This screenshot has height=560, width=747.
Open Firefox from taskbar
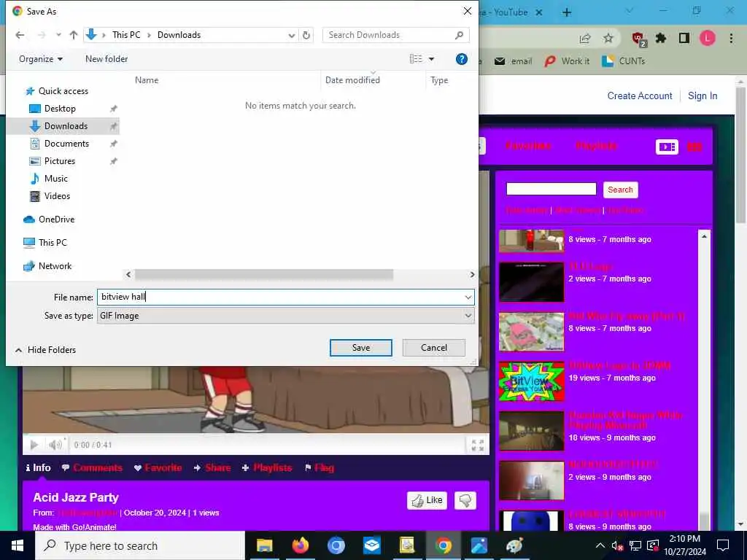pos(300,545)
